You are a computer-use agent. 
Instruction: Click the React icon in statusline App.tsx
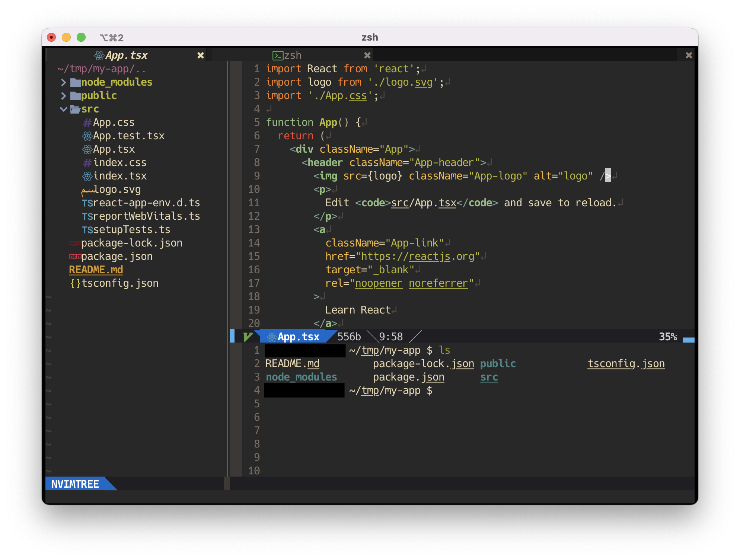pyautogui.click(x=272, y=337)
